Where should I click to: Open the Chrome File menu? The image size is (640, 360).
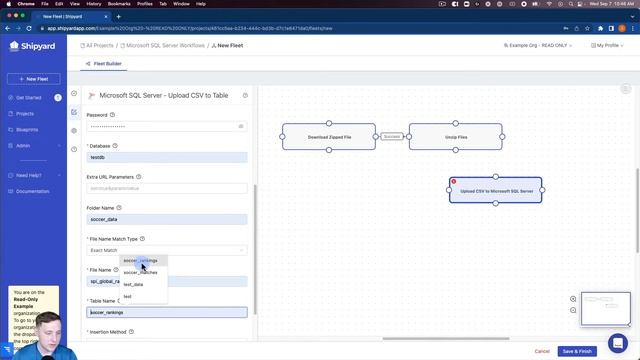[45, 4]
